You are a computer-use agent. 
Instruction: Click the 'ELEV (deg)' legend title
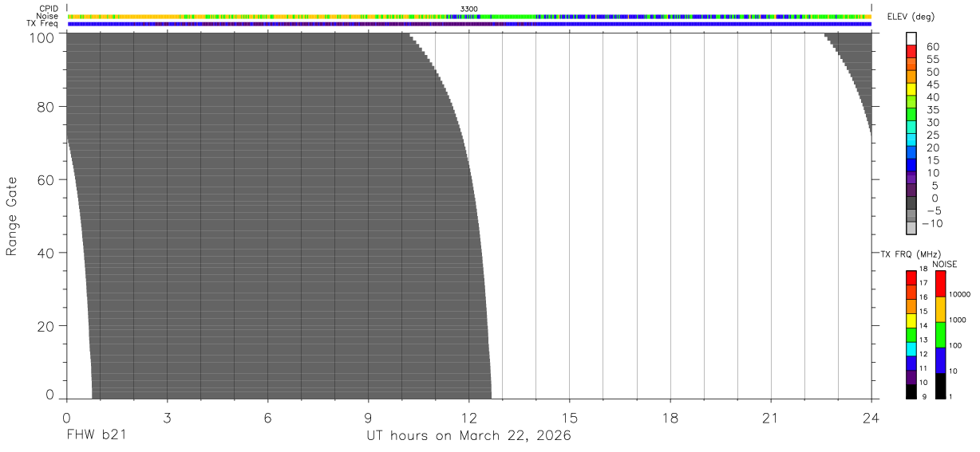point(910,17)
